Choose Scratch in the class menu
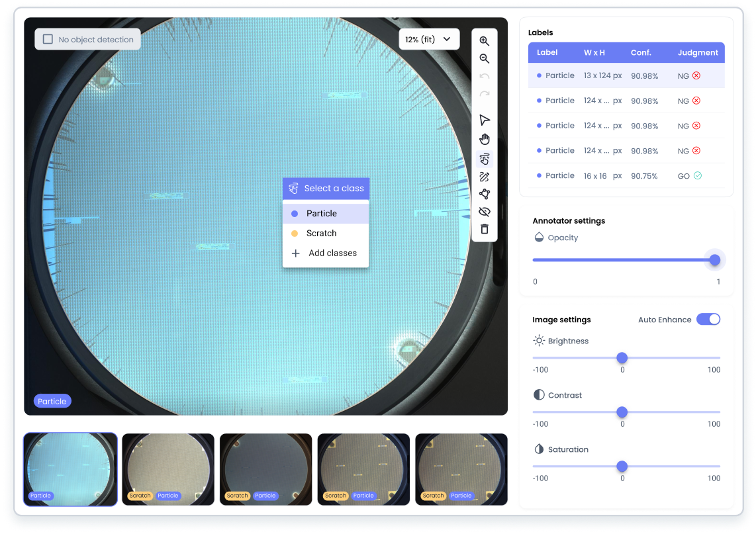 pos(322,234)
